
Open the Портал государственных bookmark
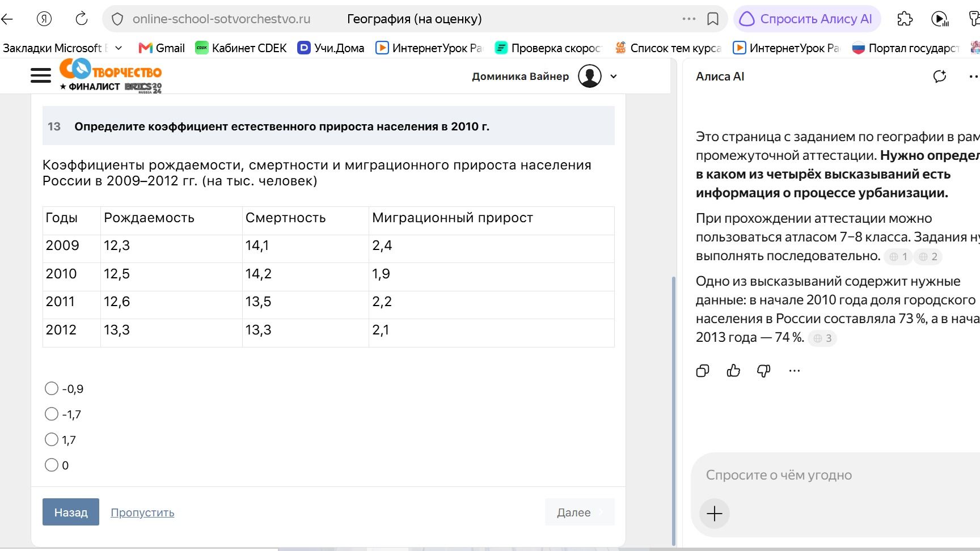pos(906,48)
